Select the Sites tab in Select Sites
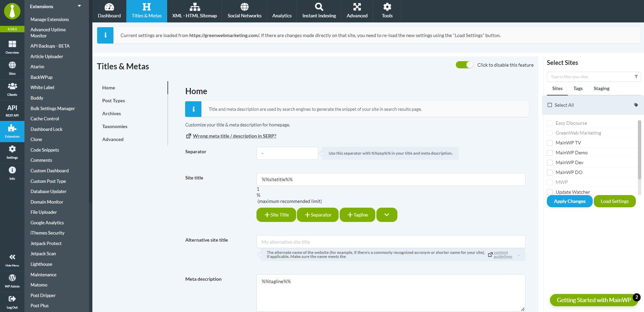 pos(557,88)
